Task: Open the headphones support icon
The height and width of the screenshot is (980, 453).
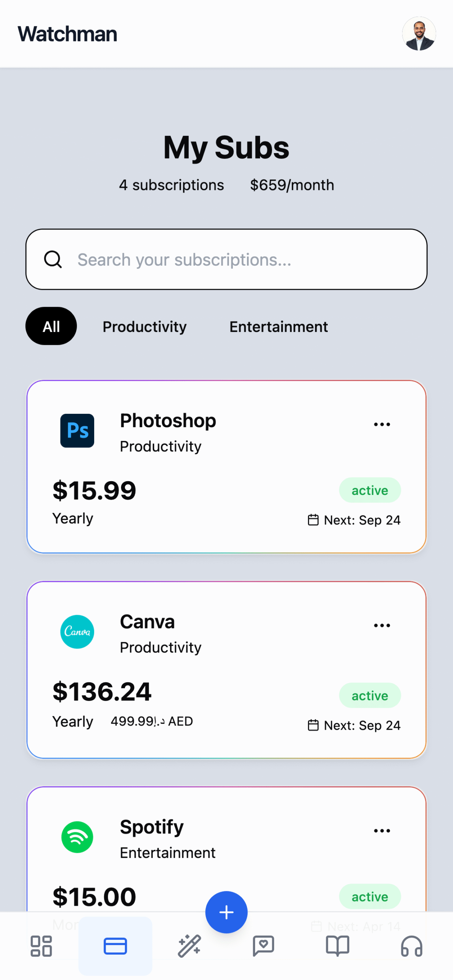Action: (412, 946)
